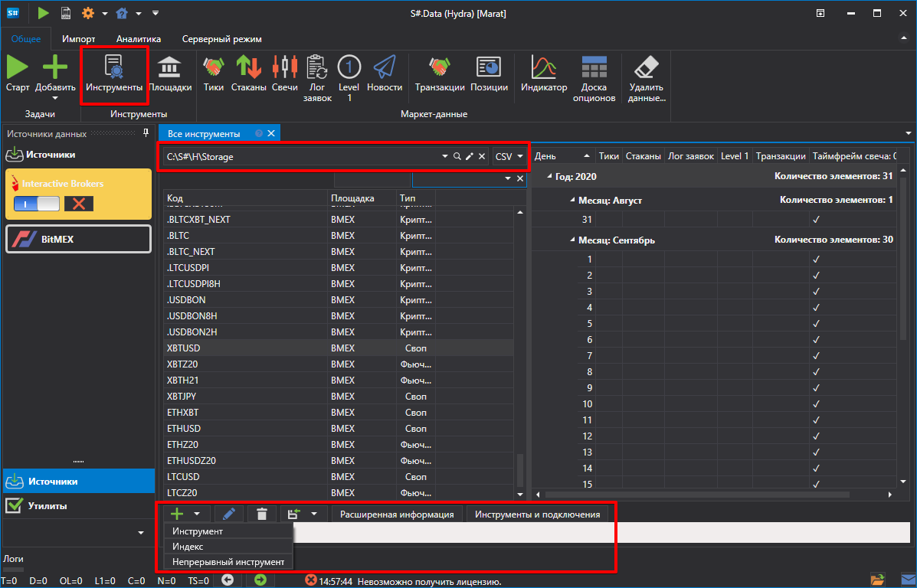Open the Площадки exchanges icon

point(169,73)
